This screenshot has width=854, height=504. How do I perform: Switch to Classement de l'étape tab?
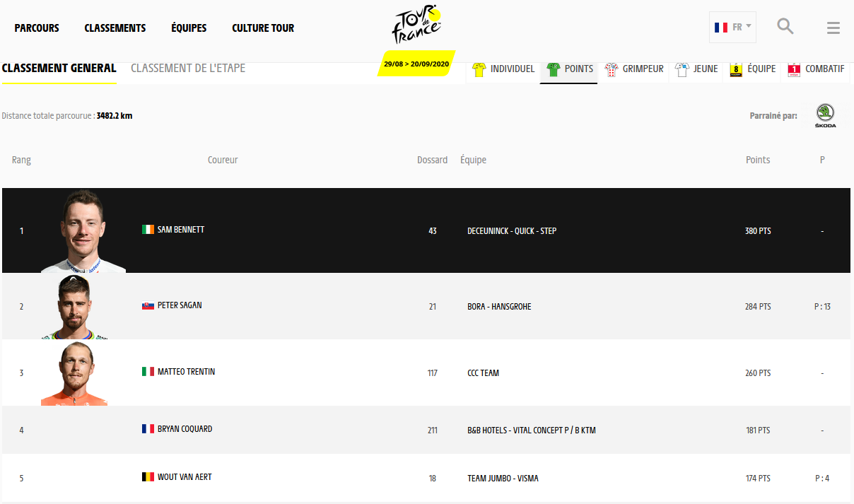[188, 69]
